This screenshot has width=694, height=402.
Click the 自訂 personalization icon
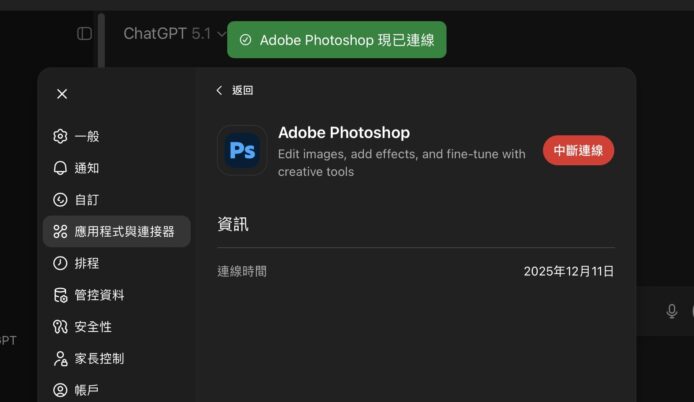tap(60, 200)
